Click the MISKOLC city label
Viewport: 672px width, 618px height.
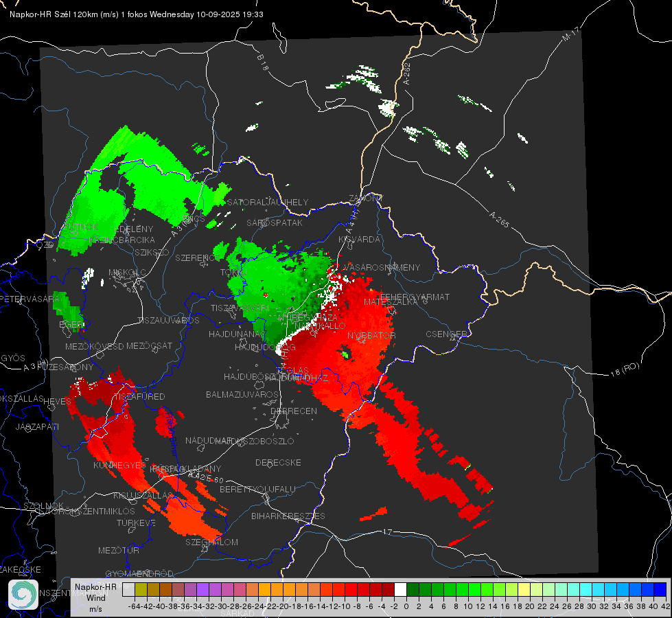point(127,273)
